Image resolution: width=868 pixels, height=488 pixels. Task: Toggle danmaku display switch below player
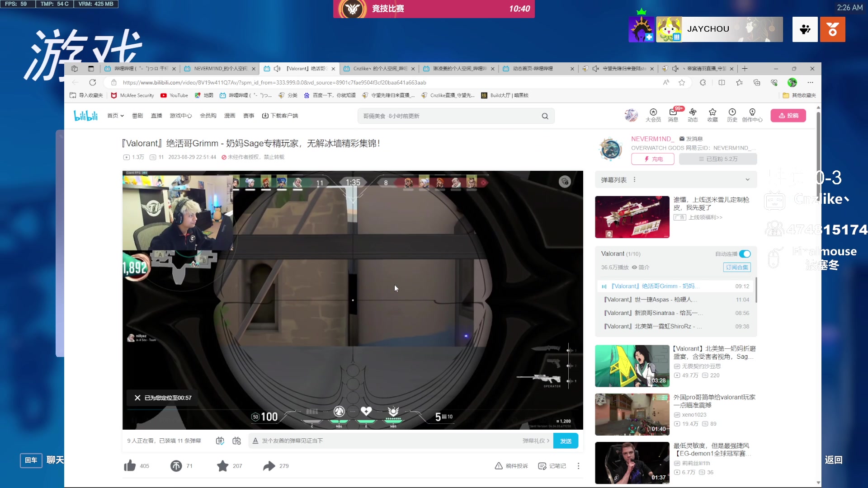(220, 441)
